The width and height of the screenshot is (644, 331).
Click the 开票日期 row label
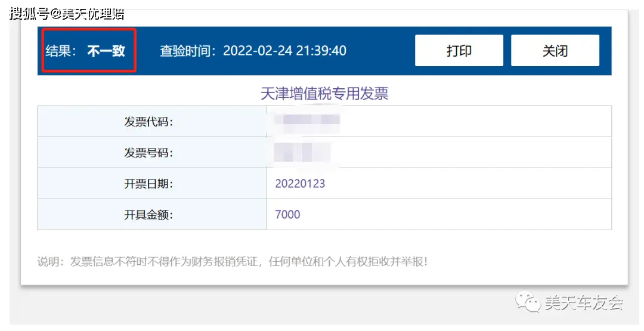pos(148,184)
